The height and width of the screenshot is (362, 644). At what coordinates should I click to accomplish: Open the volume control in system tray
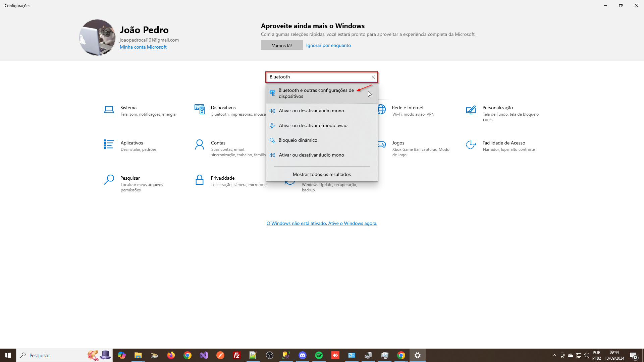point(587,355)
